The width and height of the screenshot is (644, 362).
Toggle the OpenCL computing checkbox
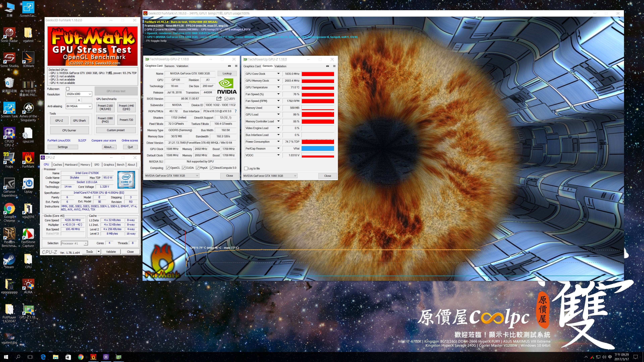point(168,168)
